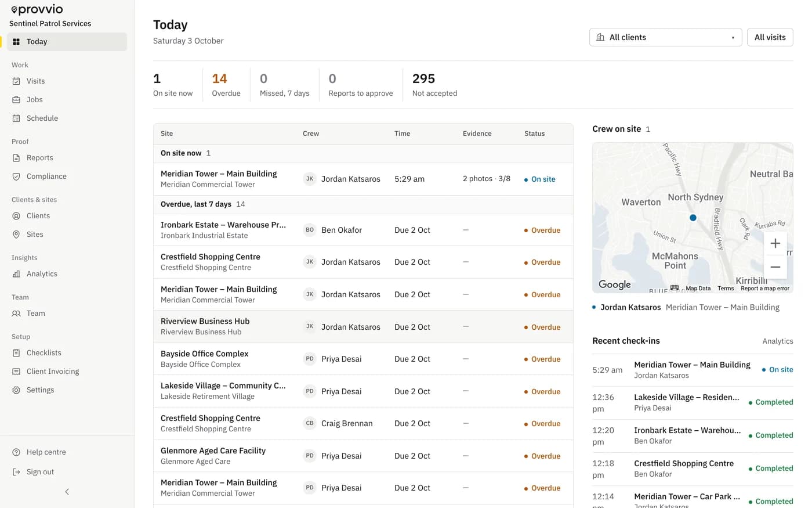Open the 12:18 pm Crestfield Shopping Centre check-in
812x508 pixels.
(x=693, y=469)
